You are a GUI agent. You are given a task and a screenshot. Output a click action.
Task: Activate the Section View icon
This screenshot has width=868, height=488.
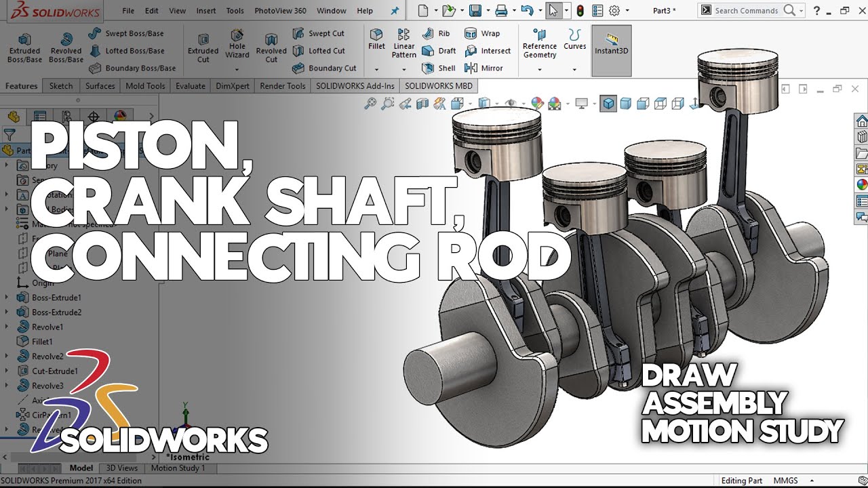(x=422, y=104)
